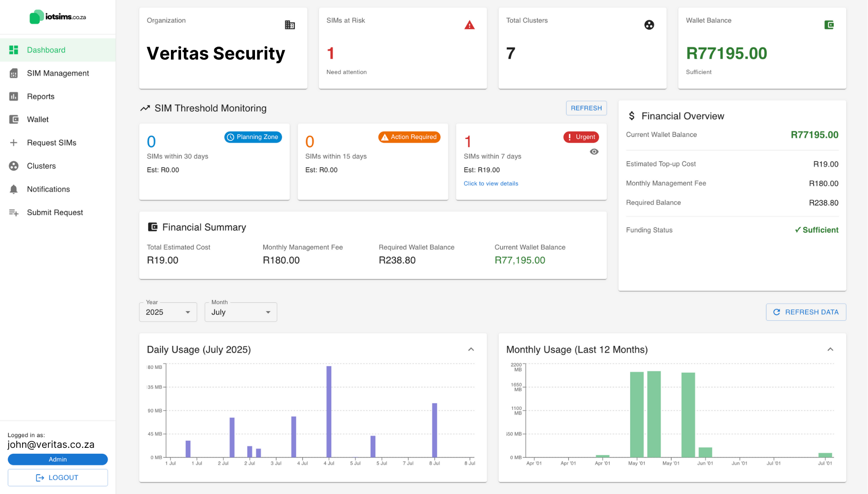868x494 pixels.
Task: Click the REFRESH DATA button
Action: [806, 312]
